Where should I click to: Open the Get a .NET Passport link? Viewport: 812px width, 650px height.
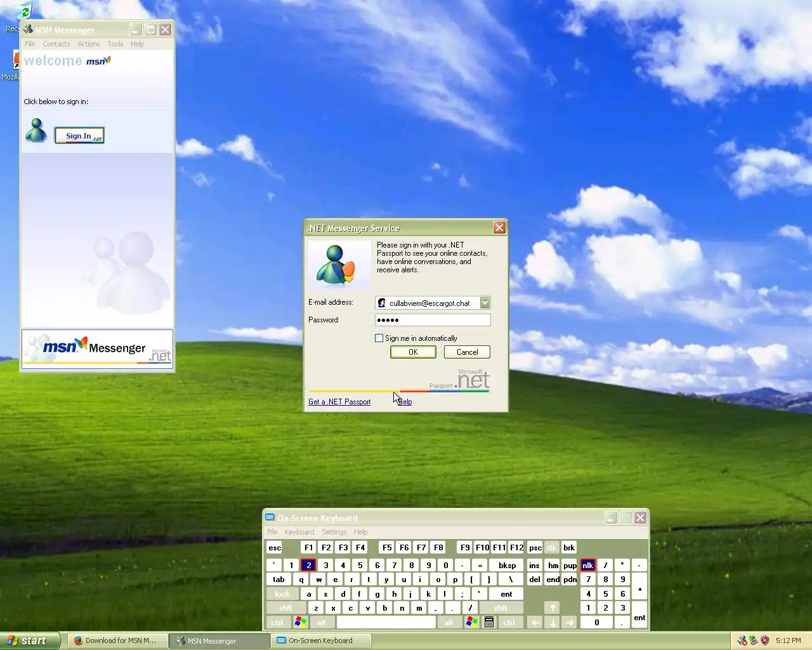pos(339,402)
